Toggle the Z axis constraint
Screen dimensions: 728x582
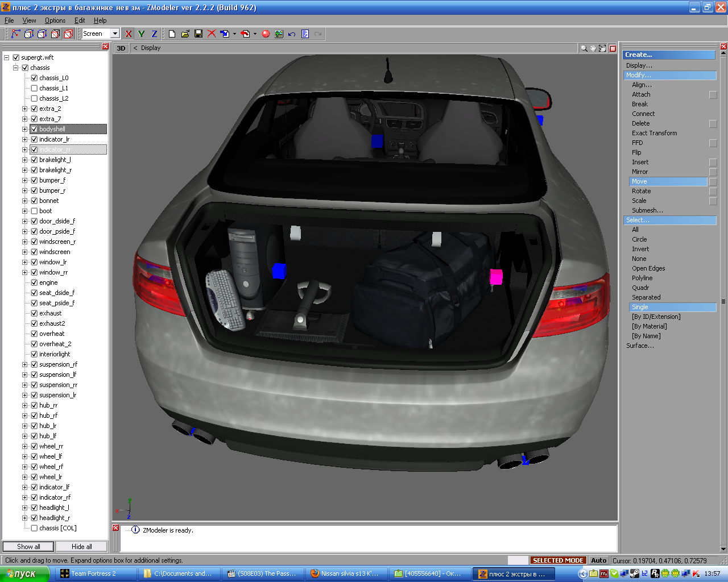tap(154, 34)
